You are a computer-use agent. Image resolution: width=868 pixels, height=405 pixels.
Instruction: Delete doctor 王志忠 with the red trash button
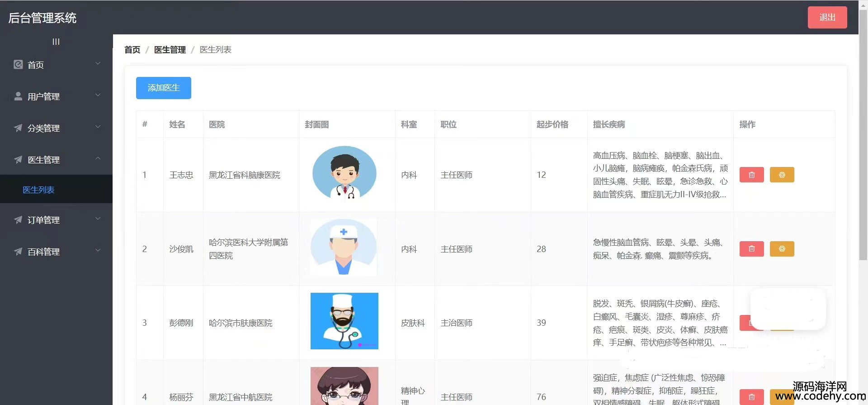point(751,175)
